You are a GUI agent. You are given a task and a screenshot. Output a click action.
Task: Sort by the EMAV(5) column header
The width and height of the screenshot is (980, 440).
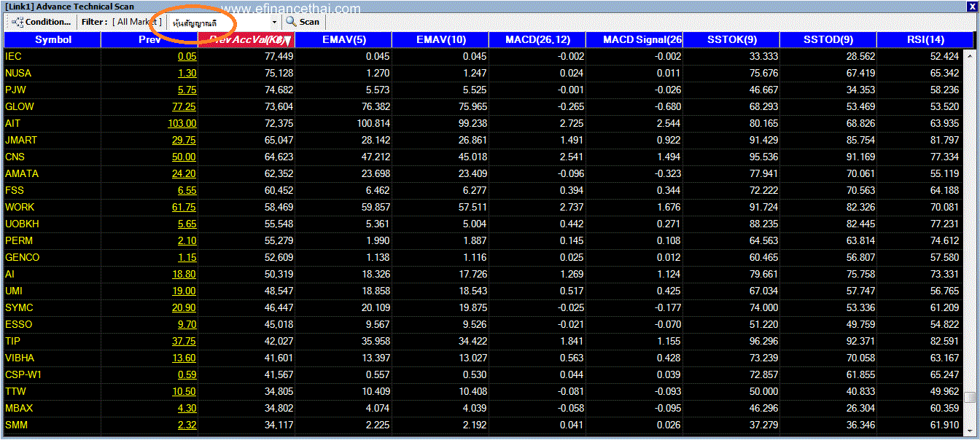tap(343, 40)
